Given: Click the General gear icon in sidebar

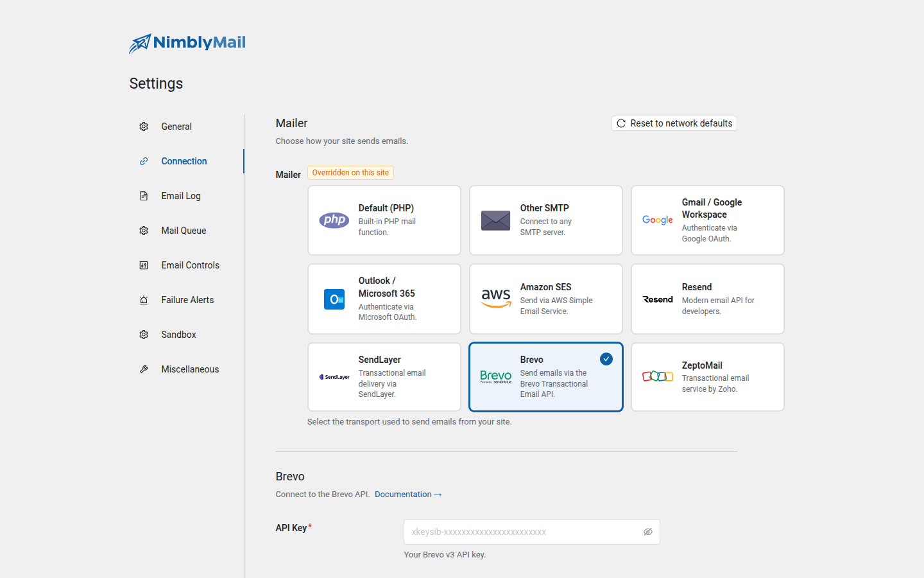Looking at the screenshot, I should pos(144,127).
